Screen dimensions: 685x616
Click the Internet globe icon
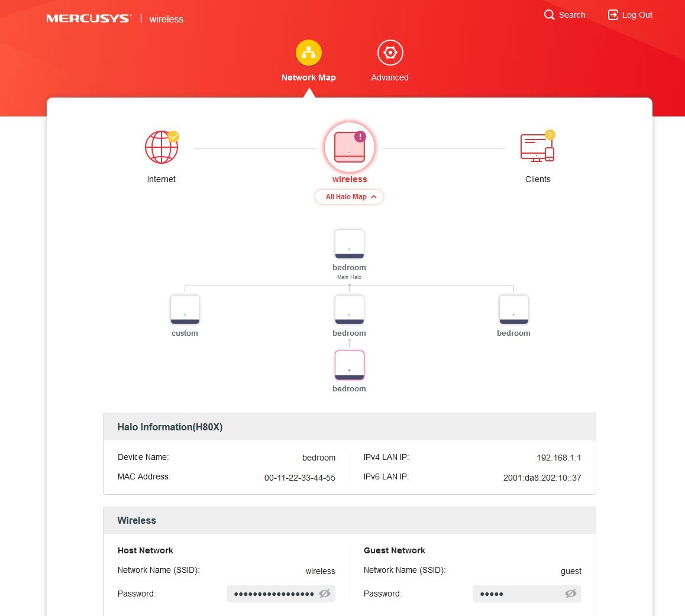161,148
